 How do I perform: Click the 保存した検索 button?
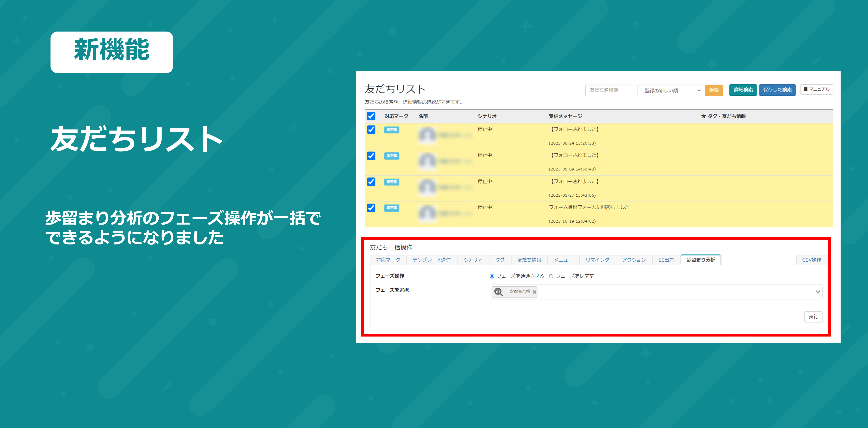click(x=777, y=90)
